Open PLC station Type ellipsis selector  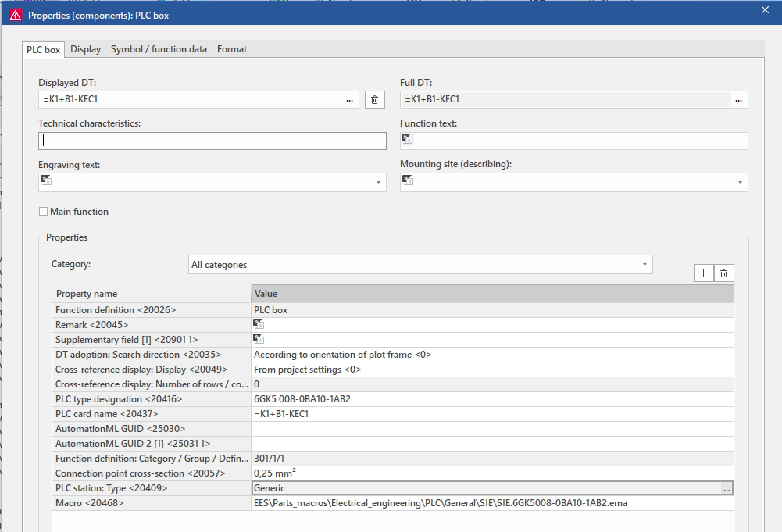(x=727, y=488)
